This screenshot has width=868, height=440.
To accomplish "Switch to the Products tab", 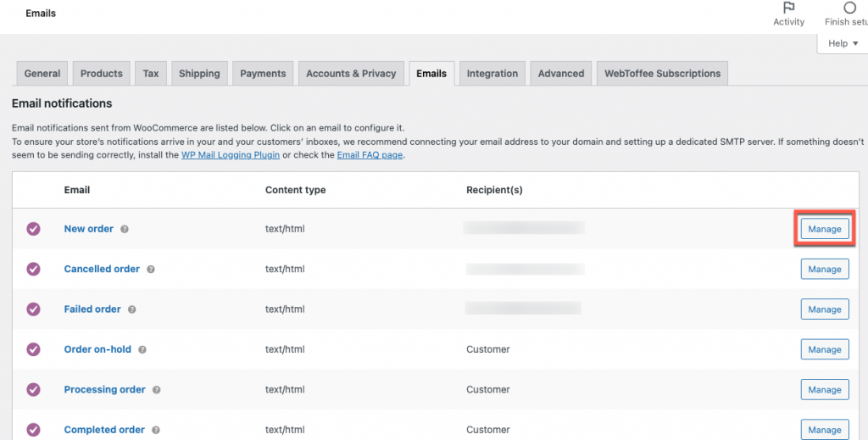I will click(x=102, y=74).
